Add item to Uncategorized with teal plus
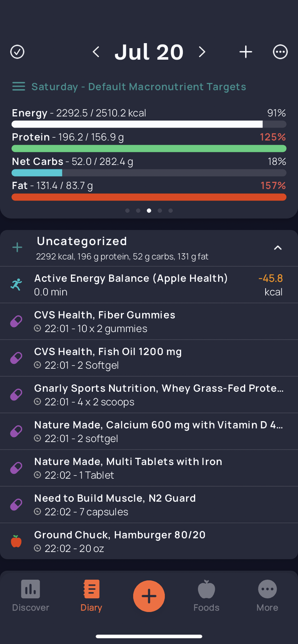 pyautogui.click(x=17, y=247)
